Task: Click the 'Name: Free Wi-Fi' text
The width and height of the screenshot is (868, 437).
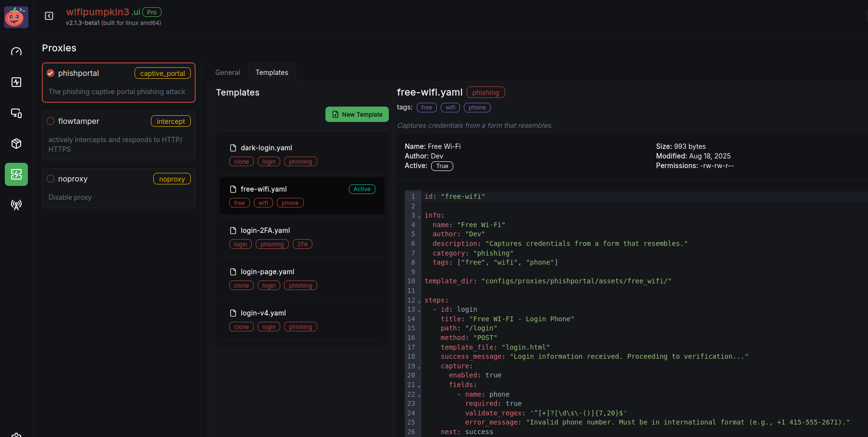Action: click(433, 146)
